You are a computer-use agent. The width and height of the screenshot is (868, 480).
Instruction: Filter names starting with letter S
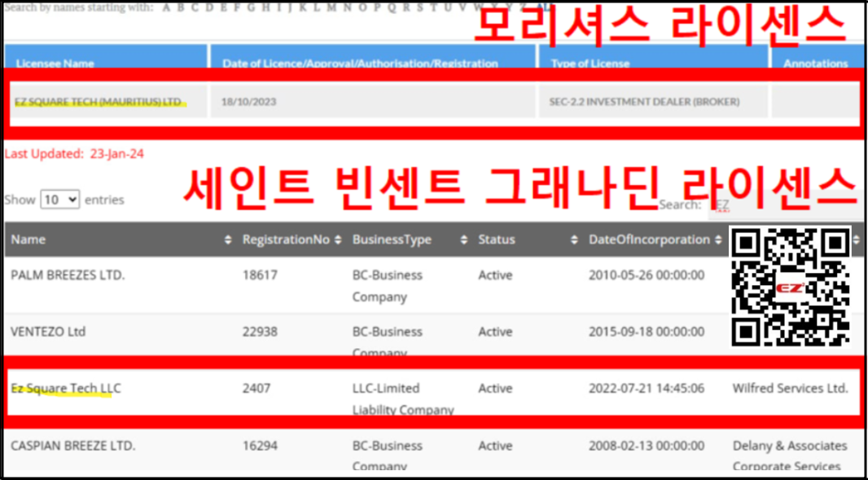click(x=420, y=8)
